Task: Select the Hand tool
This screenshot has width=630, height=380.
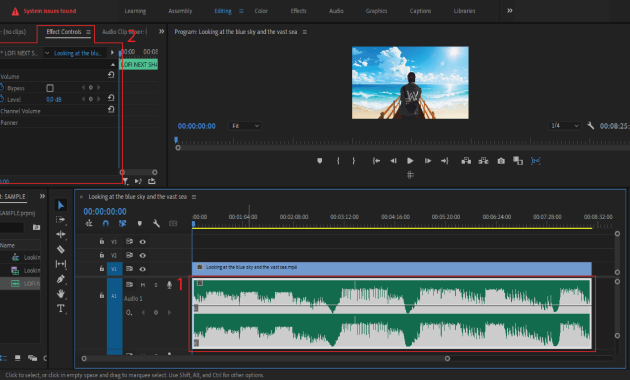Action: pos(61,294)
